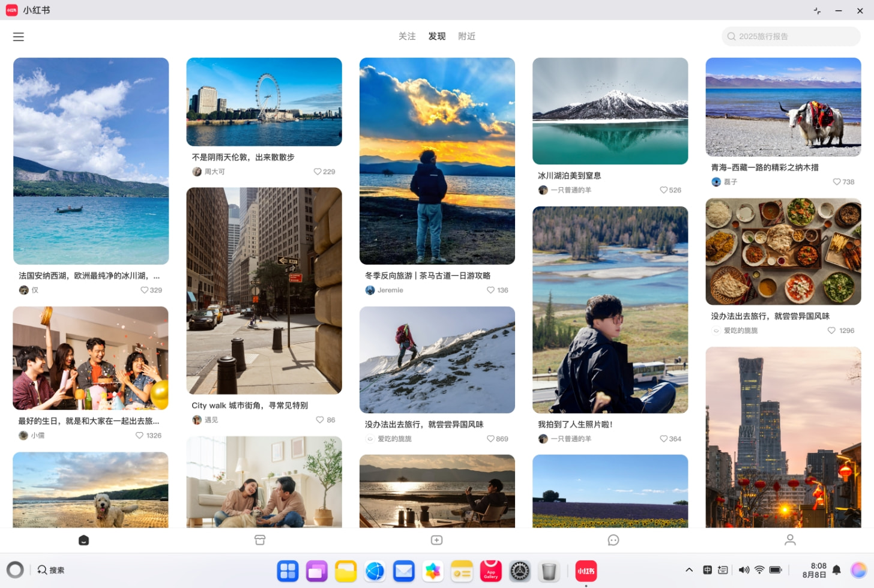
Task: Open messages via the chat bubble icon
Action: coord(613,540)
